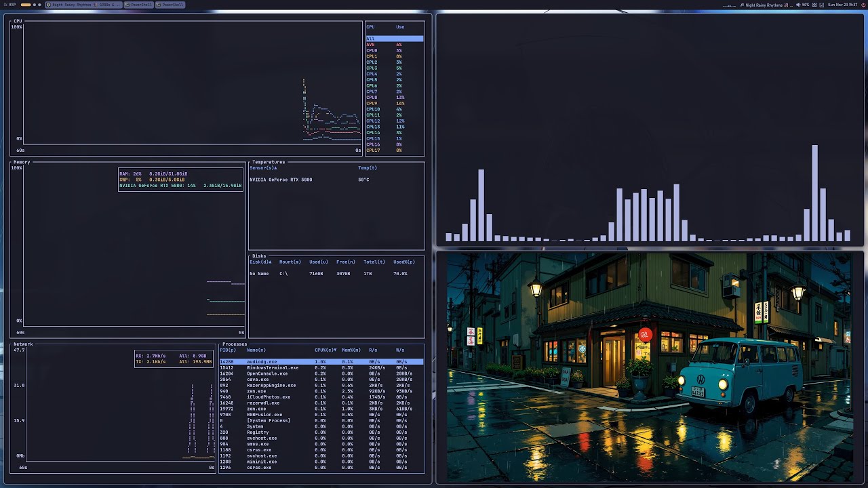Image resolution: width=868 pixels, height=488 pixels.
Task: Select CPU0 in the CPU usage list
Action: pyautogui.click(x=395, y=51)
